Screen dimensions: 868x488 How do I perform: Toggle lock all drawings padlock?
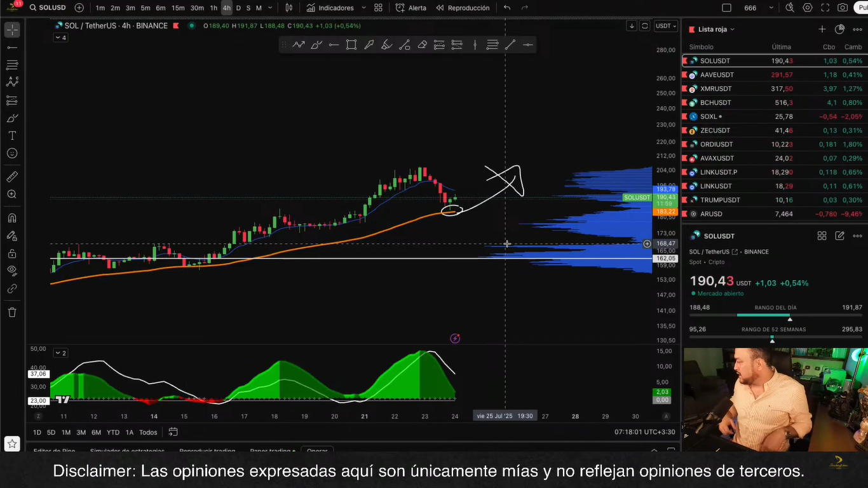coord(12,254)
